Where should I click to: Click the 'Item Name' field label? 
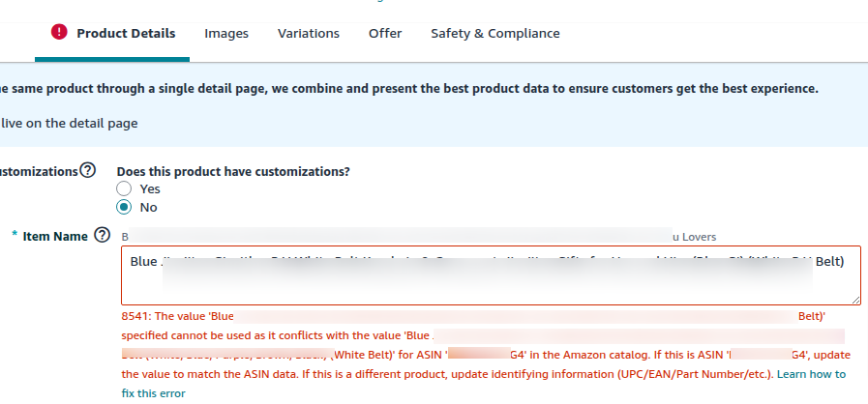(x=55, y=236)
